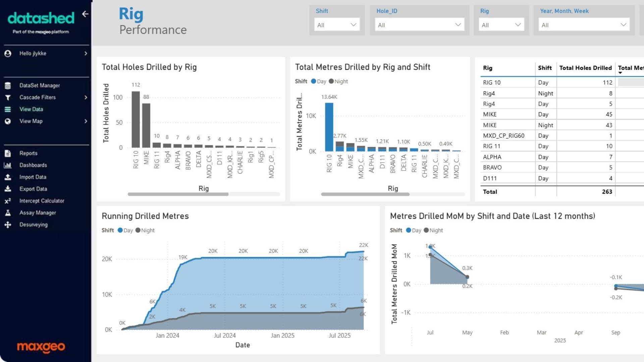
Task: Click the Total Holes Drilled by Rig title
Action: point(149,67)
